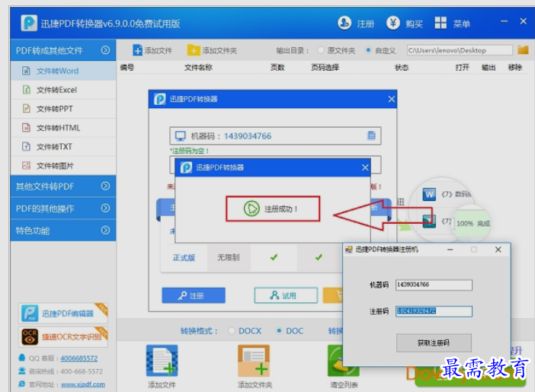This screenshot has height=392, width=535.
Task: Open the 菜单 grid icon
Action: pyautogui.click(x=440, y=23)
